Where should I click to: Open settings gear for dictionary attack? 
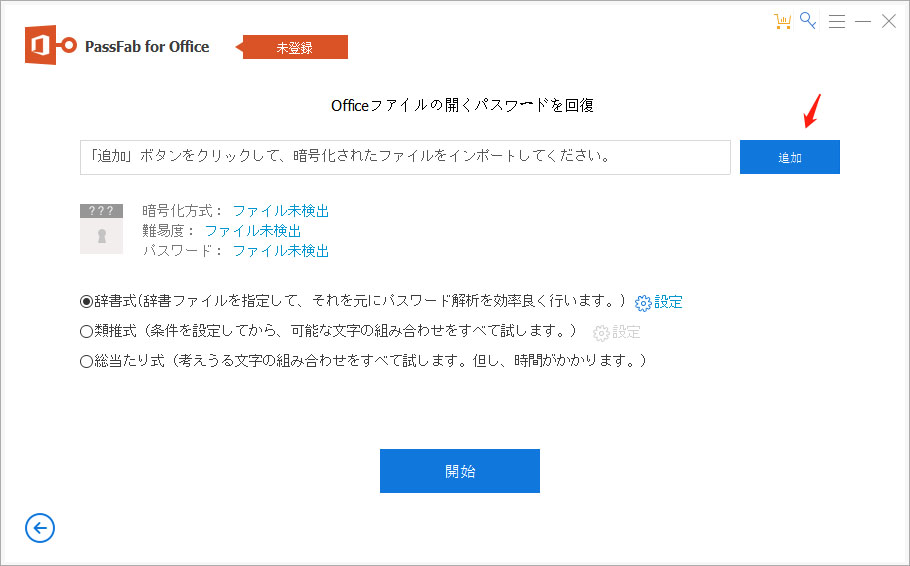(x=643, y=302)
